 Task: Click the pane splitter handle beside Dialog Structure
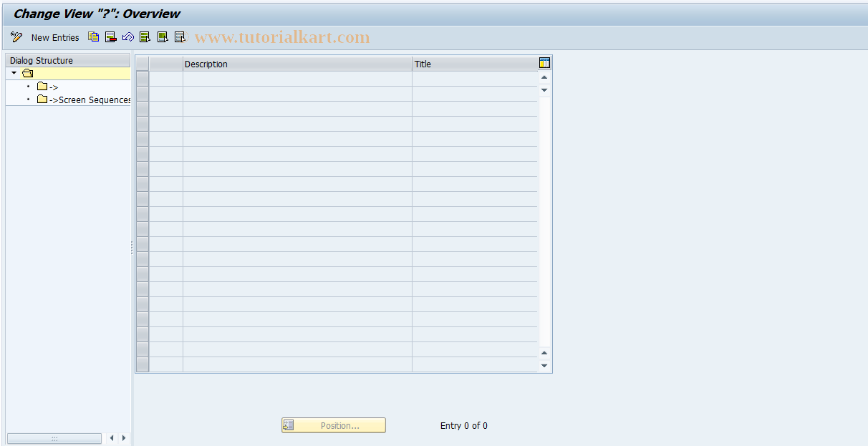[132, 248]
